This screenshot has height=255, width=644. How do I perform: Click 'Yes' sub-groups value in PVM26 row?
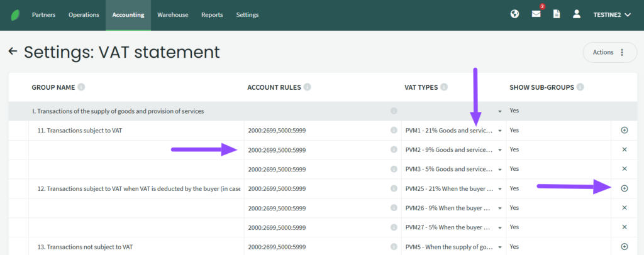coord(514,207)
